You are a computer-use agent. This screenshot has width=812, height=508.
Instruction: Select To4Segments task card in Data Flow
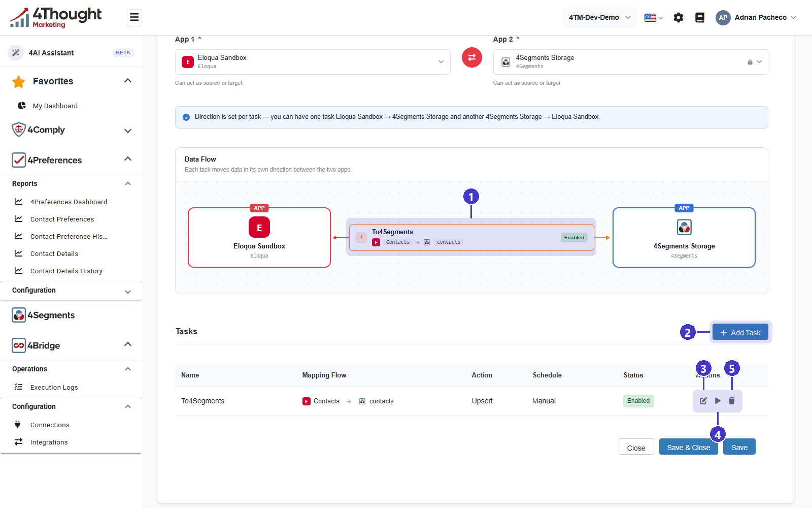click(x=471, y=237)
